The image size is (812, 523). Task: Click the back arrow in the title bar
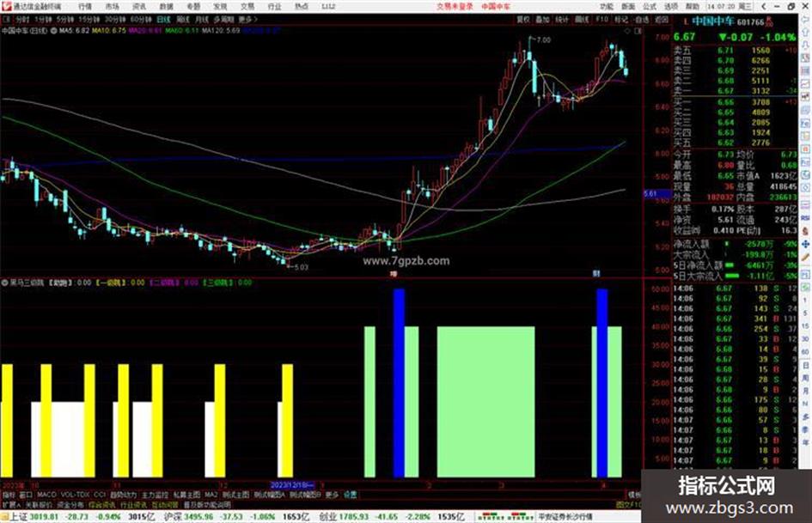764,6
